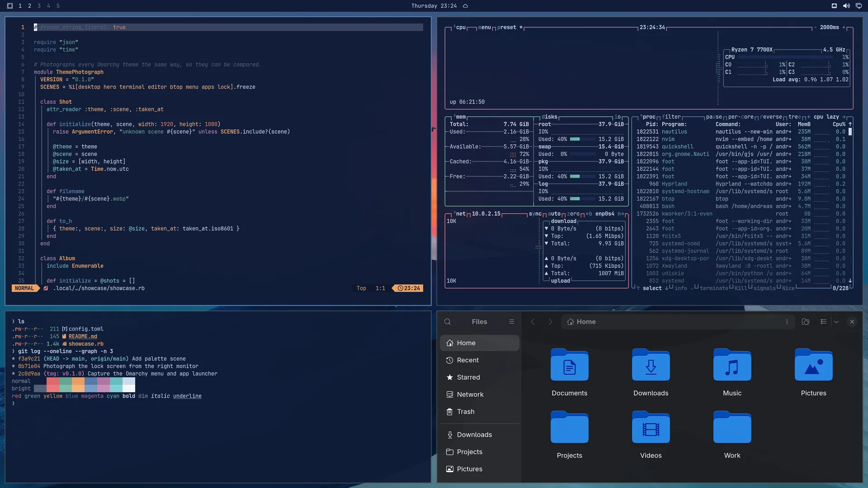The image size is (868, 488).
Task: Toggle per-core in btop proc panel
Action: tap(741, 117)
